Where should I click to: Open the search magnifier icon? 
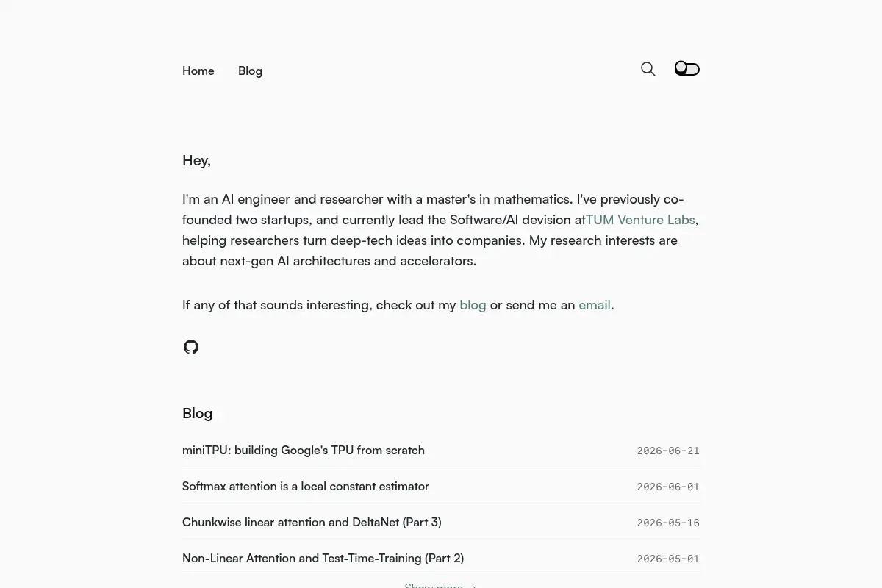click(x=648, y=69)
